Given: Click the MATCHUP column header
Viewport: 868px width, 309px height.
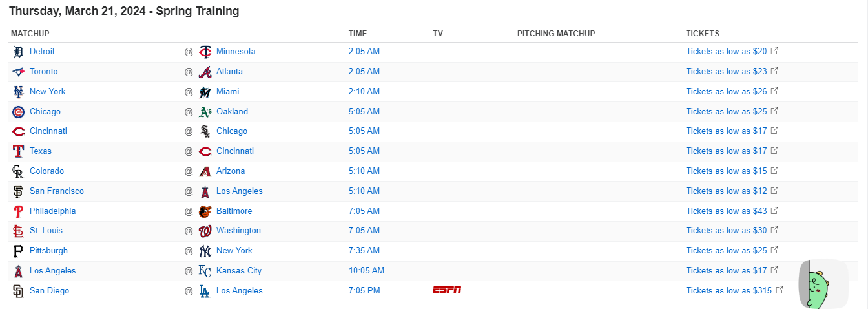Looking at the screenshot, I should 30,34.
